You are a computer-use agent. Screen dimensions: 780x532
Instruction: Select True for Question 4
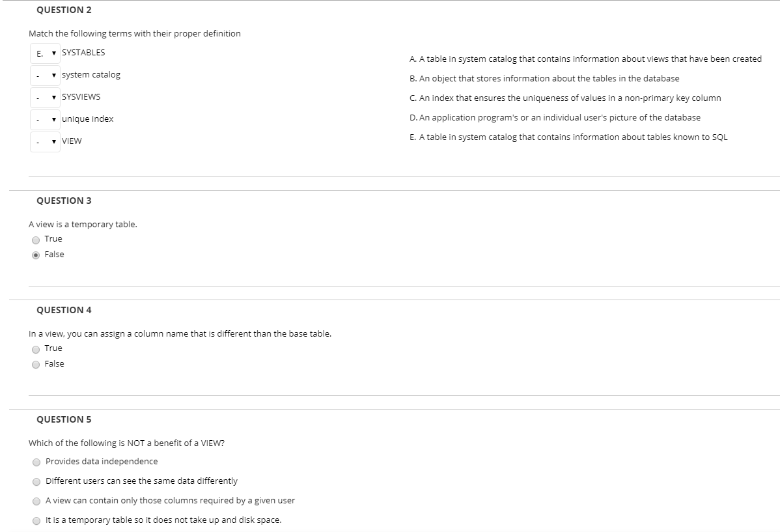pos(36,348)
